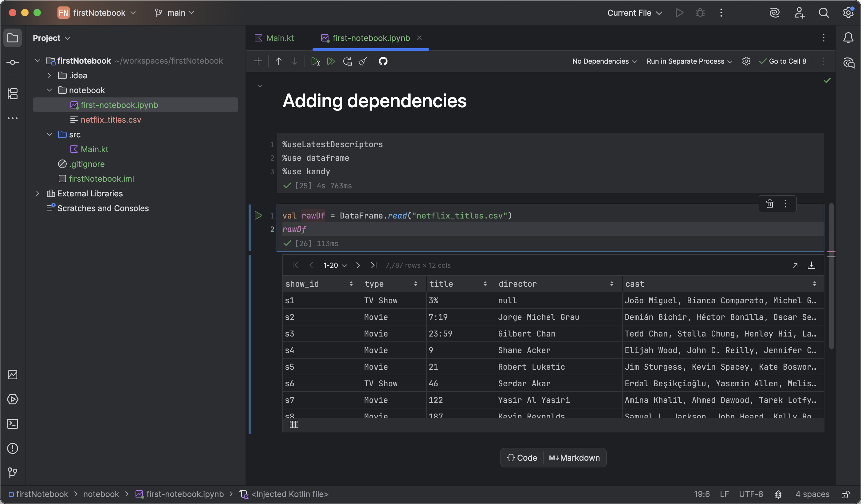Collapse the Adding dependencies markdown section

(260, 86)
